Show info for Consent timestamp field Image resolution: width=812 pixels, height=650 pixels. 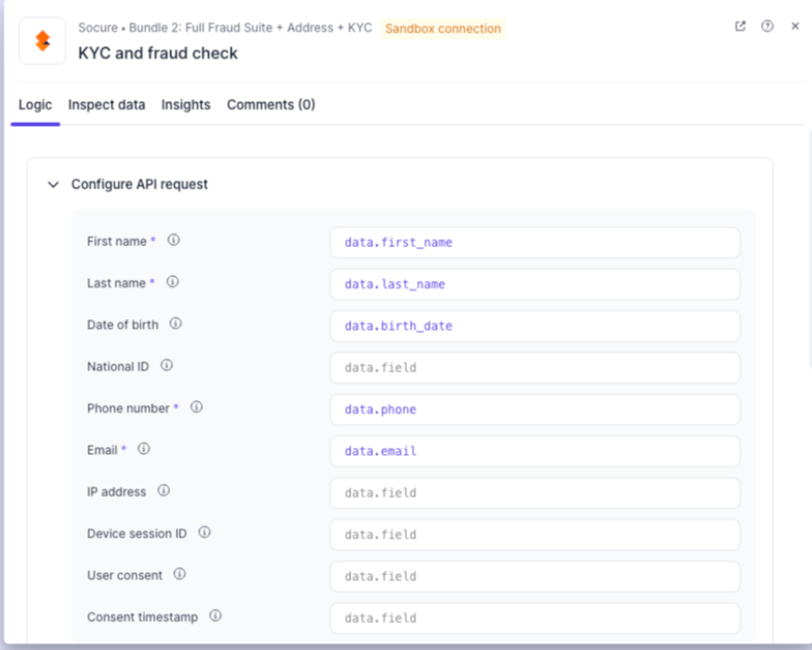(x=216, y=615)
